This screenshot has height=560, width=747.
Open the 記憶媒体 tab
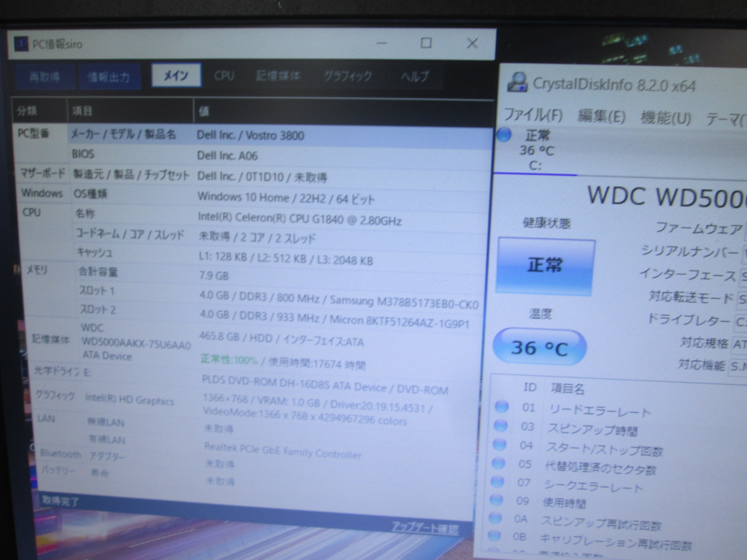click(x=278, y=76)
